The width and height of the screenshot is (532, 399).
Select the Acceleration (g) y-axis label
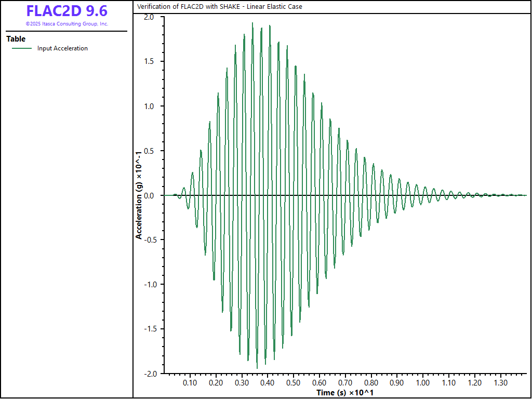point(139,195)
